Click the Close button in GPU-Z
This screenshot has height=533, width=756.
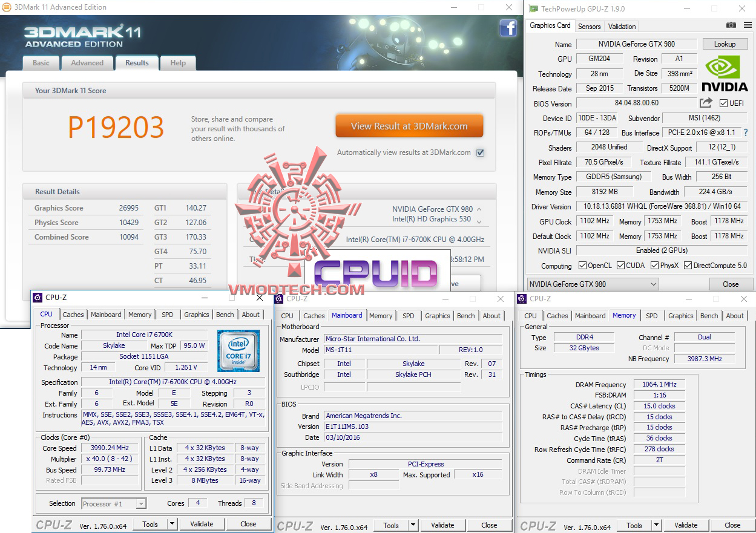point(731,284)
